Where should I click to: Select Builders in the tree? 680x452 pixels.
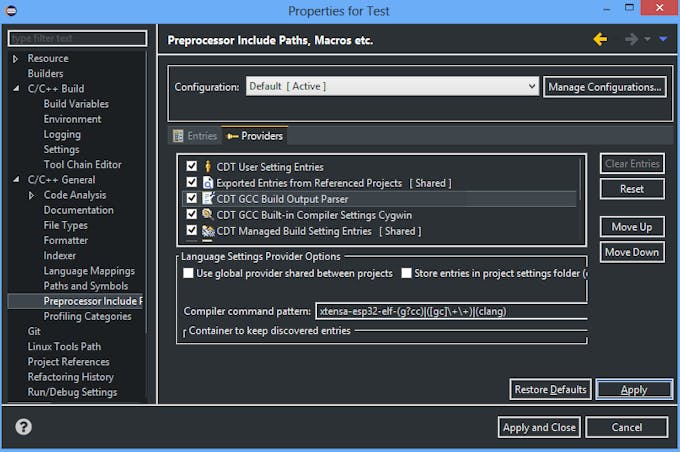[46, 73]
